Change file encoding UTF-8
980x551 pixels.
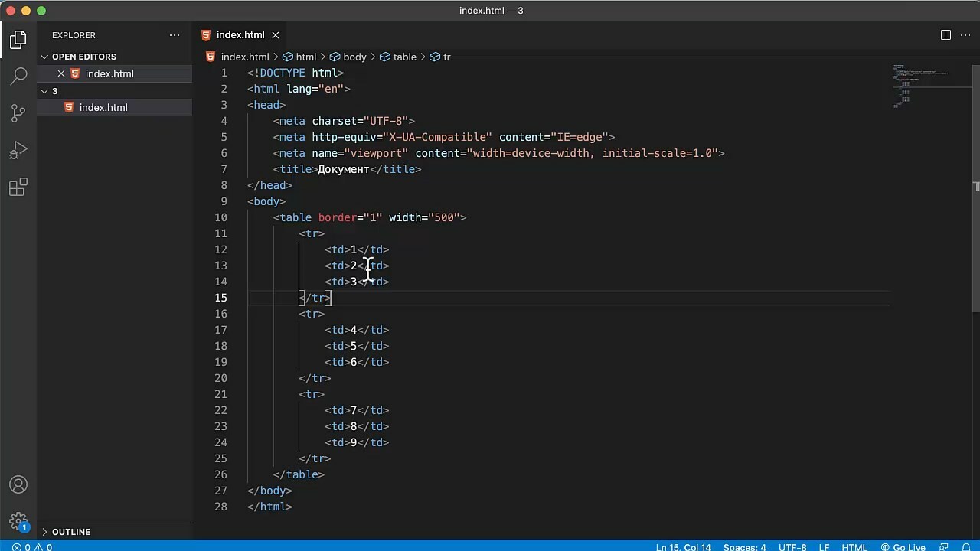[x=792, y=547]
